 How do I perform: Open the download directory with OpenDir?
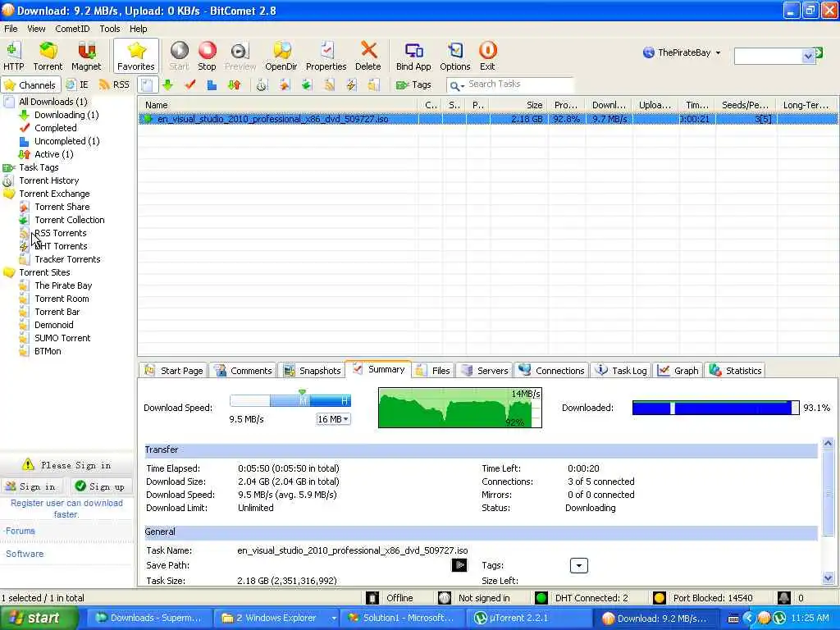coord(281,56)
